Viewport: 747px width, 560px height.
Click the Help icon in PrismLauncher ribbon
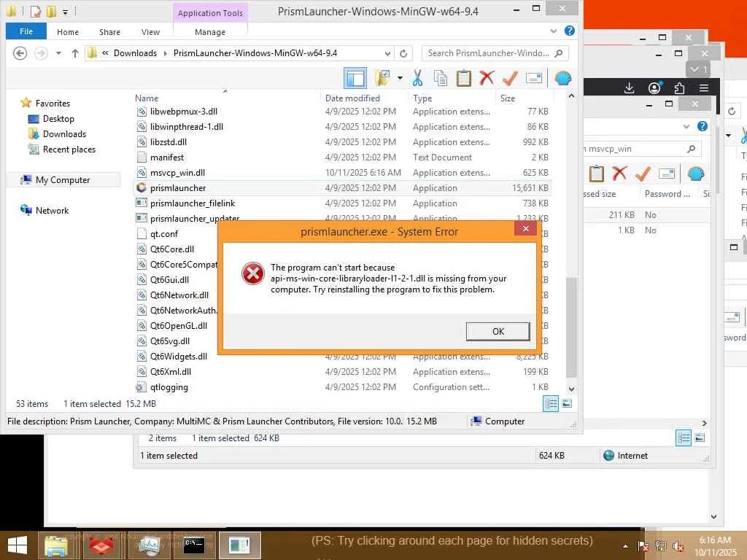coord(569,31)
